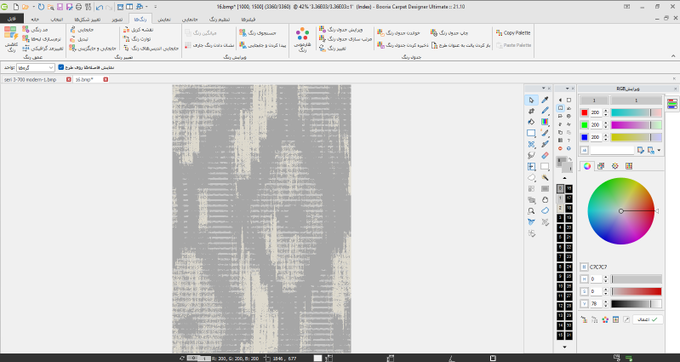Click the Copy Palette button
This screenshot has height=362, width=680.
click(x=513, y=33)
